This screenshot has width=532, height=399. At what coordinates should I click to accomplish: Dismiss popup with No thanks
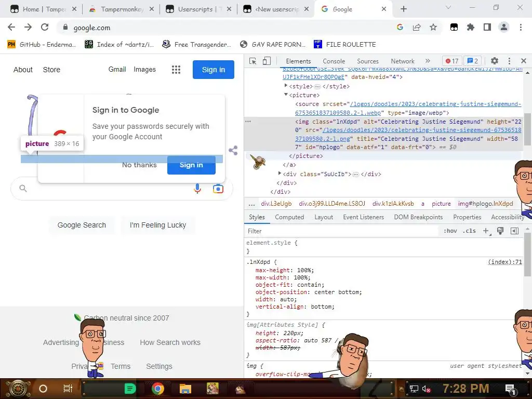pyautogui.click(x=139, y=165)
